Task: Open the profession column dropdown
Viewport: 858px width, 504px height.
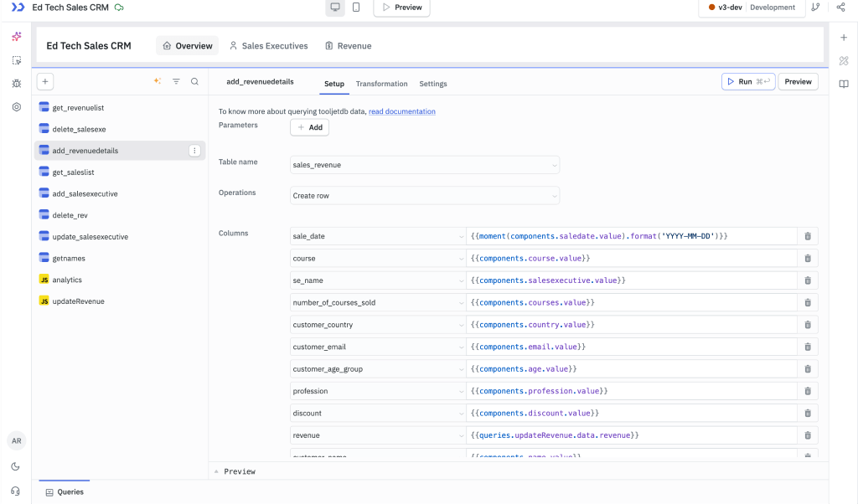Action: (378, 391)
